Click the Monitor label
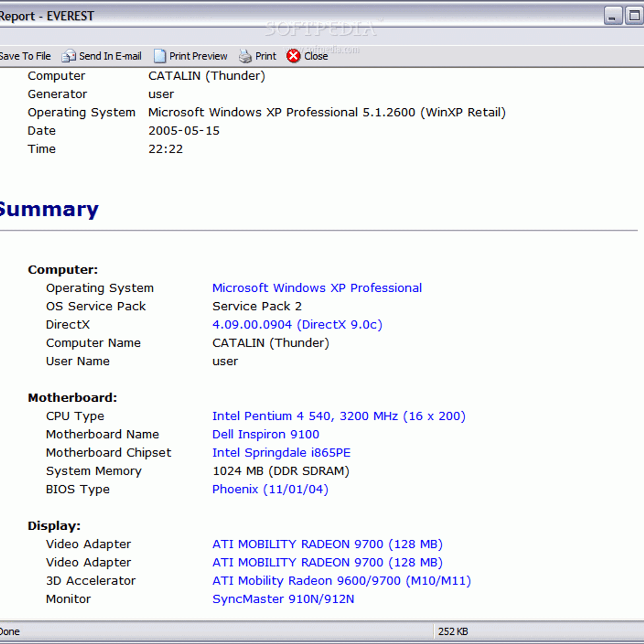 coord(68,599)
